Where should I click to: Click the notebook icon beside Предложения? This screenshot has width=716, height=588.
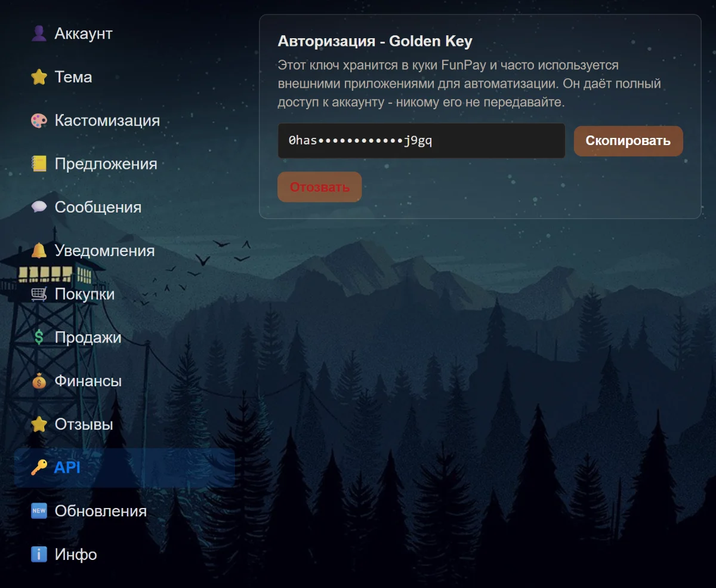click(x=39, y=164)
